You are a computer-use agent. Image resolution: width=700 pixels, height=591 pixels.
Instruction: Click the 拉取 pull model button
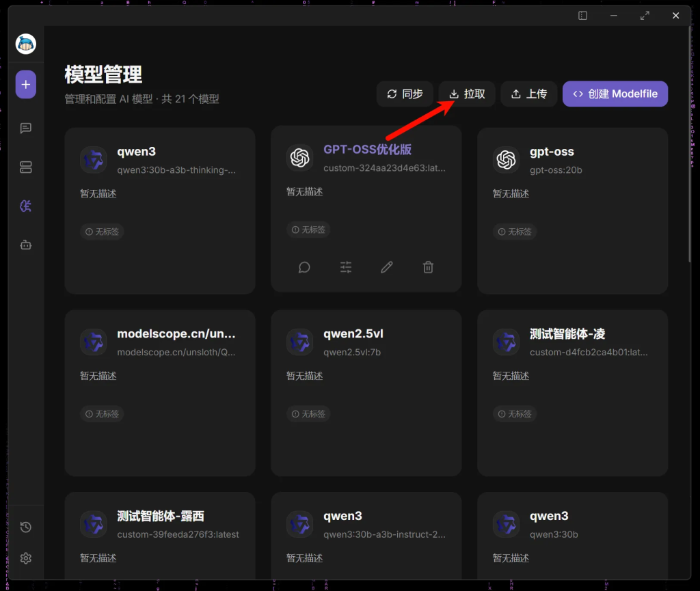click(467, 94)
